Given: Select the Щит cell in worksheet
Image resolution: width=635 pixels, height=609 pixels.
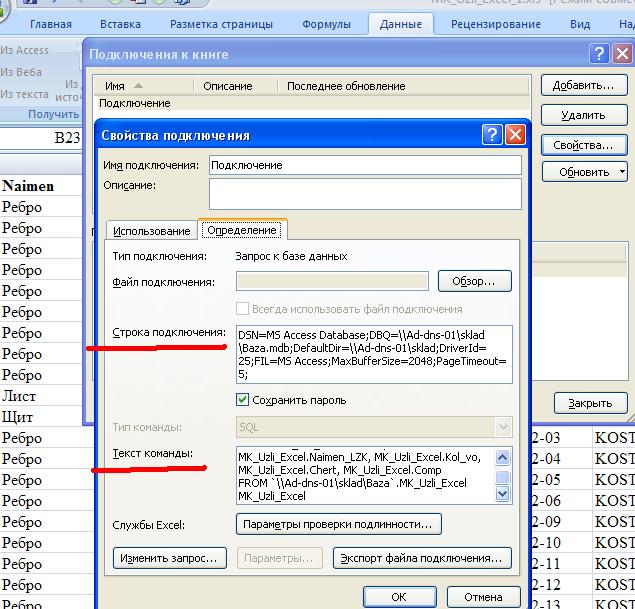Looking at the screenshot, I should pos(40,417).
